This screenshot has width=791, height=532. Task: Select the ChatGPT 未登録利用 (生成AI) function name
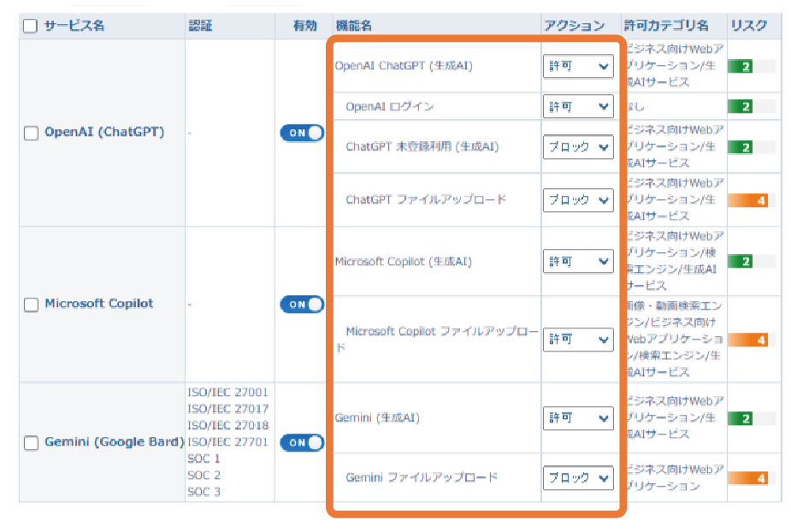422,146
